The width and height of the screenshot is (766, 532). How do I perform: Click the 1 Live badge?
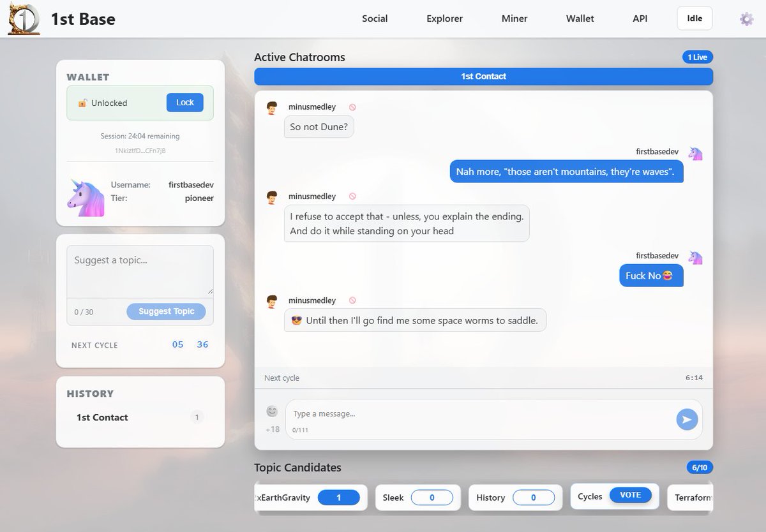click(697, 57)
